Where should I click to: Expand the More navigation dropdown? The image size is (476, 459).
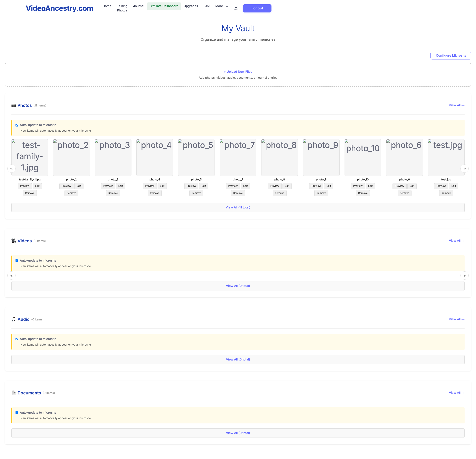(221, 6)
